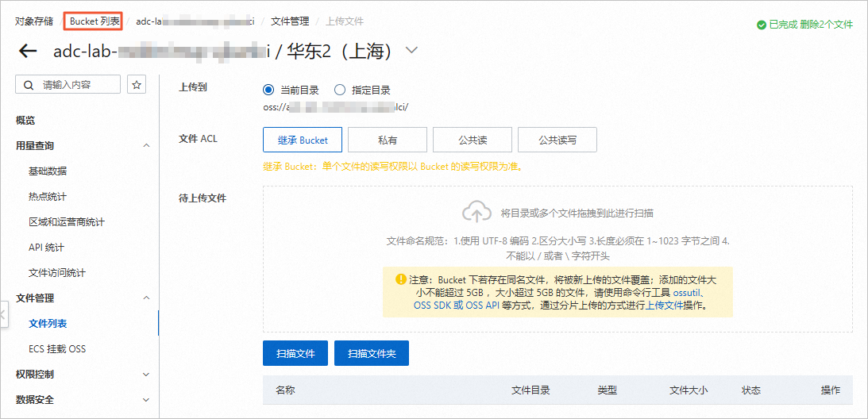Go to 对象存储 in breadcrumb
The height and width of the screenshot is (419, 868).
coord(34,21)
